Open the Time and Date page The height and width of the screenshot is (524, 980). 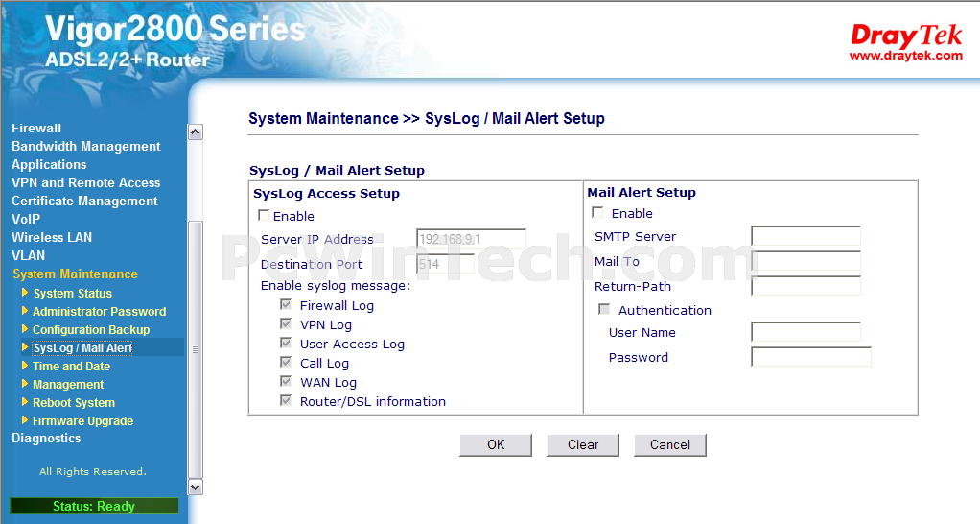tap(71, 367)
